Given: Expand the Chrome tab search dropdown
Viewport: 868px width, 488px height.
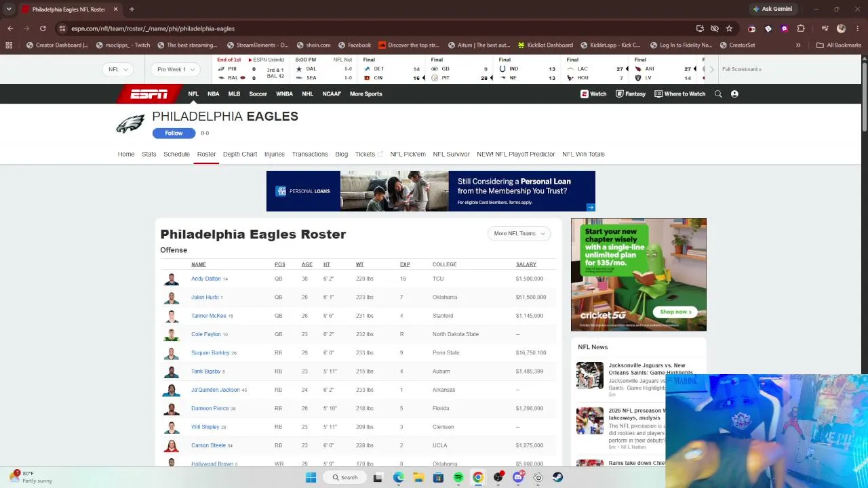Looking at the screenshot, I should [9, 9].
